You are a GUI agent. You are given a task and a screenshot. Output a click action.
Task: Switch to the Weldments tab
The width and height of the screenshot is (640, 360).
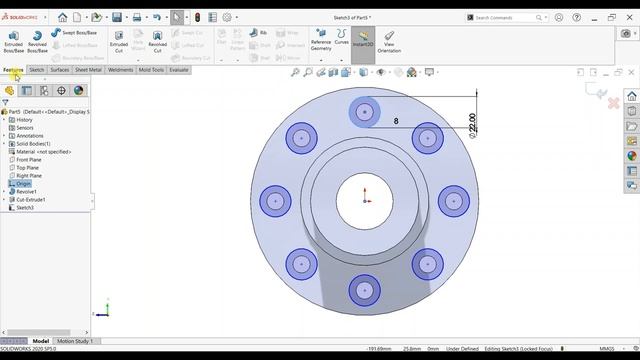pos(120,70)
